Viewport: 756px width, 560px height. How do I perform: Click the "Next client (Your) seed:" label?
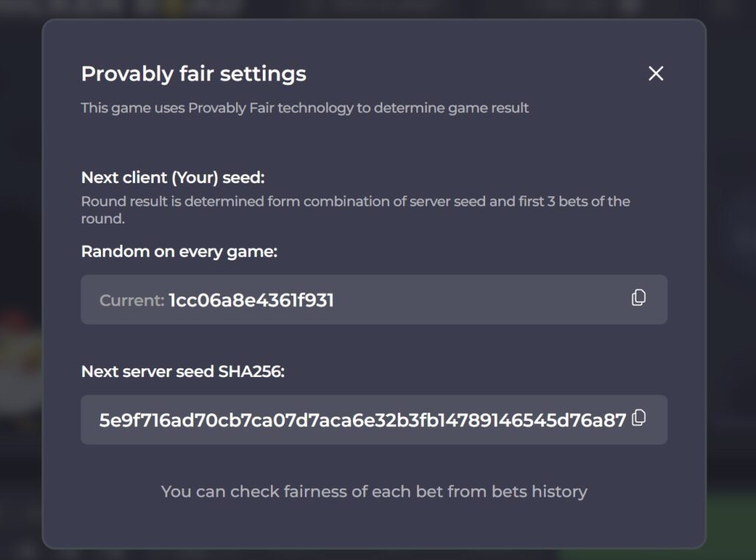pos(173,178)
